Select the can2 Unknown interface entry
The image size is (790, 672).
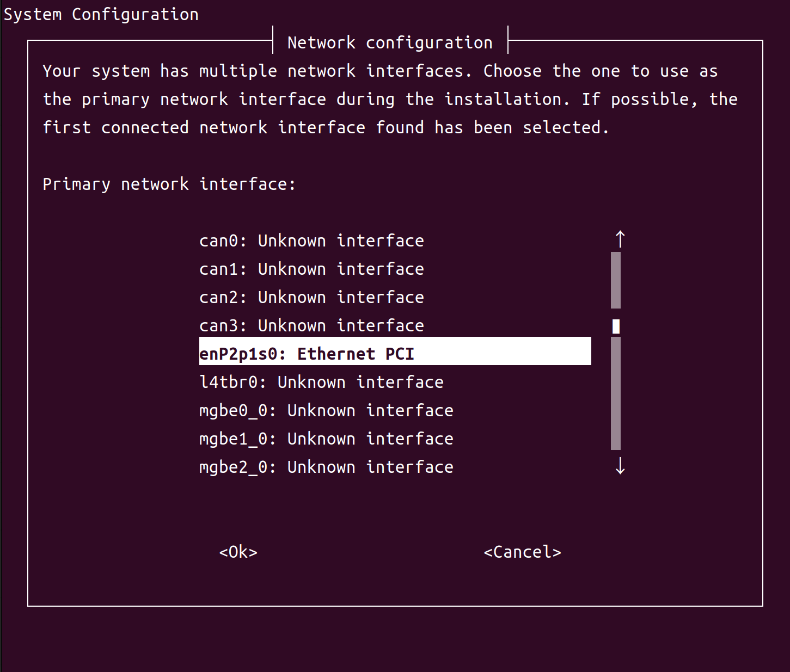point(311,297)
